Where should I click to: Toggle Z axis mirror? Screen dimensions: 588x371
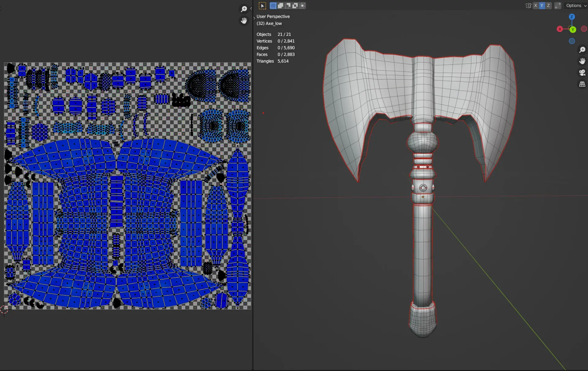(x=548, y=6)
